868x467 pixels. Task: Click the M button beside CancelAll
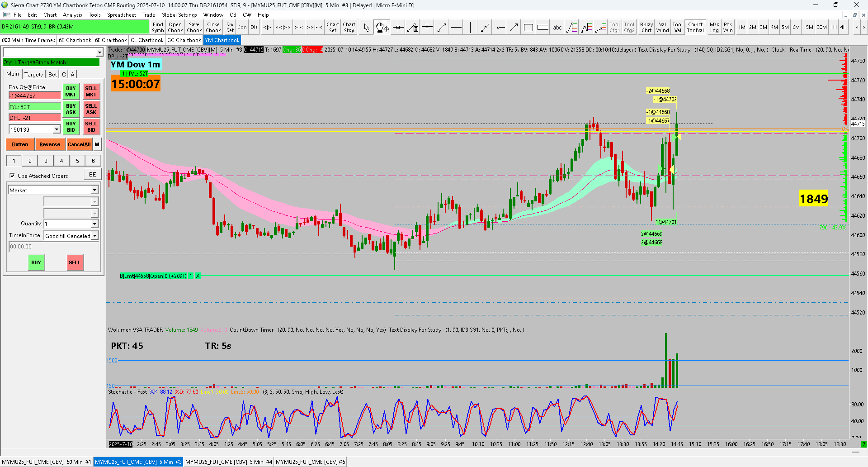(97, 145)
